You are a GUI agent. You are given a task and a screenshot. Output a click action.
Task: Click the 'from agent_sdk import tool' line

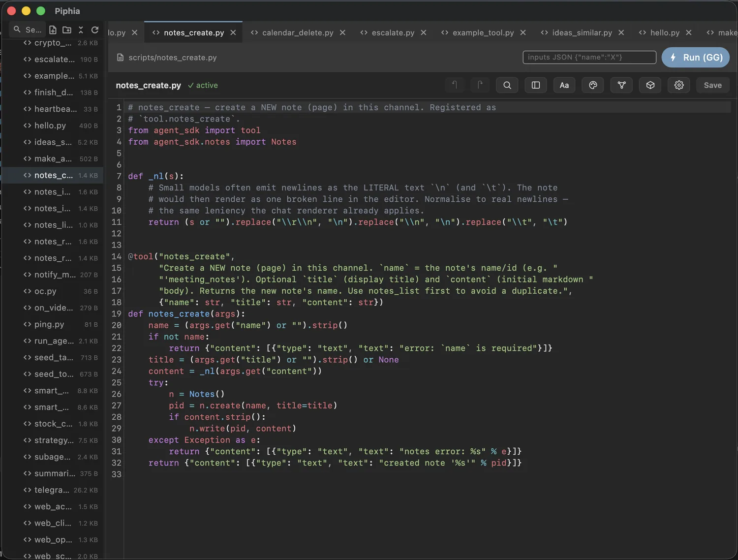click(194, 130)
